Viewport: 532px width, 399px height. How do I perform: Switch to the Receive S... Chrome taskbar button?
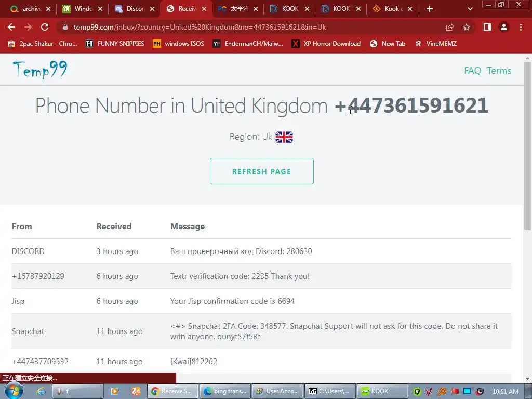pyautogui.click(x=172, y=391)
